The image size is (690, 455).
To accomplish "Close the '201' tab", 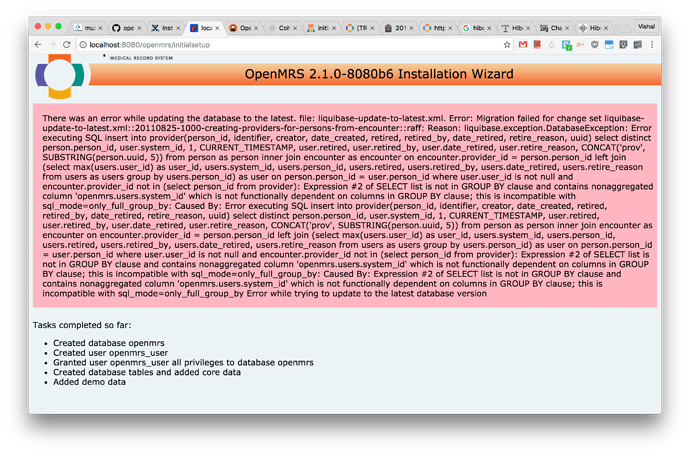I will 411,28.
